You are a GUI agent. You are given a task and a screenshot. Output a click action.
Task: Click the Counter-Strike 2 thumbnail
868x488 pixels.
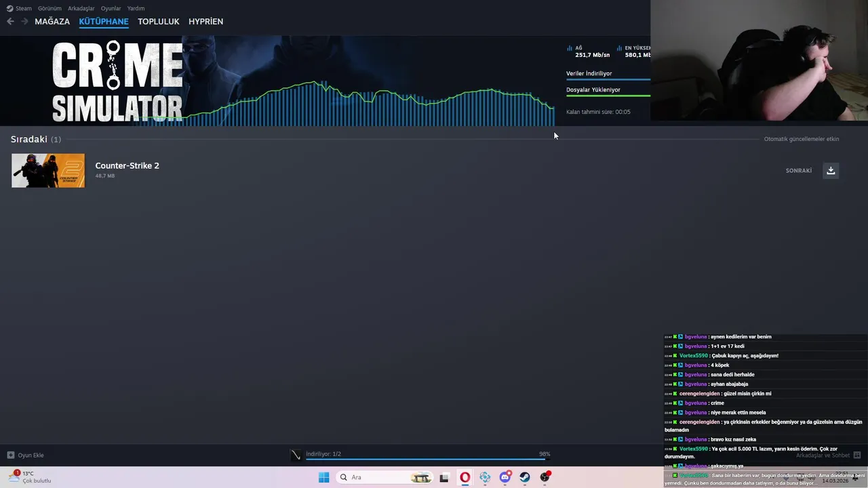coord(48,170)
